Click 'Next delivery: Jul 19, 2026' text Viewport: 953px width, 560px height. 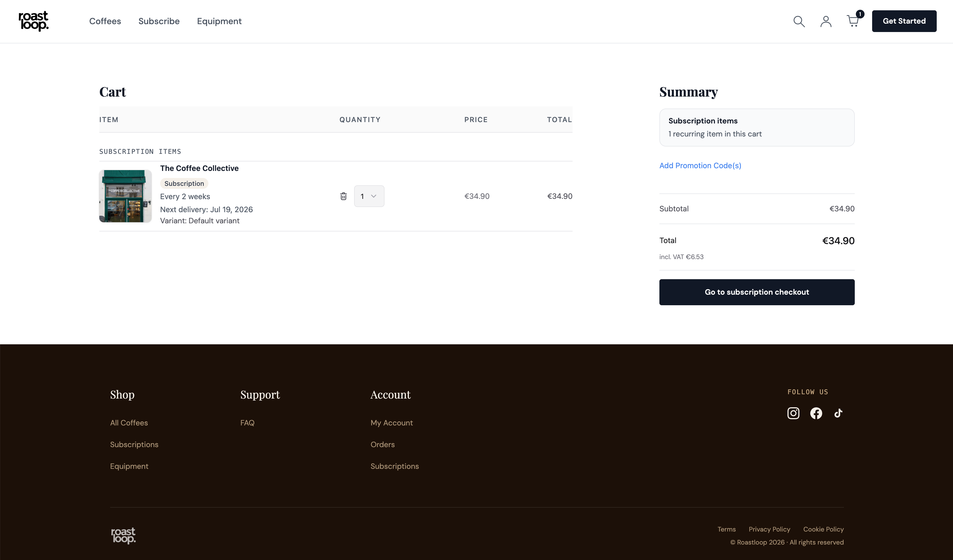click(x=207, y=209)
